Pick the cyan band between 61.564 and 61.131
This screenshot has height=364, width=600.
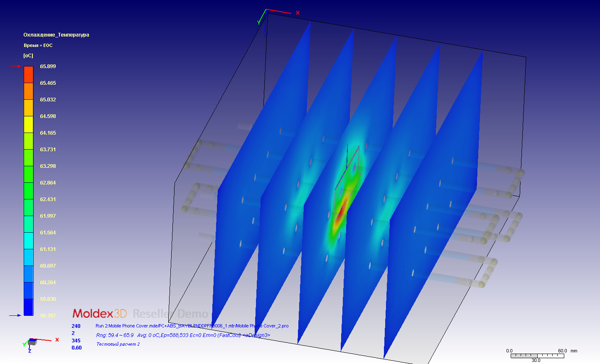[28, 241]
